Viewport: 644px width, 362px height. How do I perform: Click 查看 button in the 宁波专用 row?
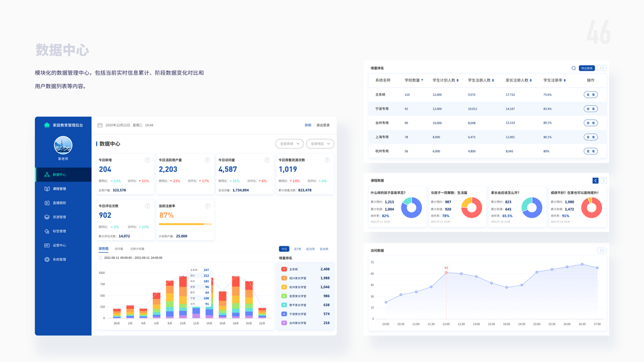(x=591, y=109)
